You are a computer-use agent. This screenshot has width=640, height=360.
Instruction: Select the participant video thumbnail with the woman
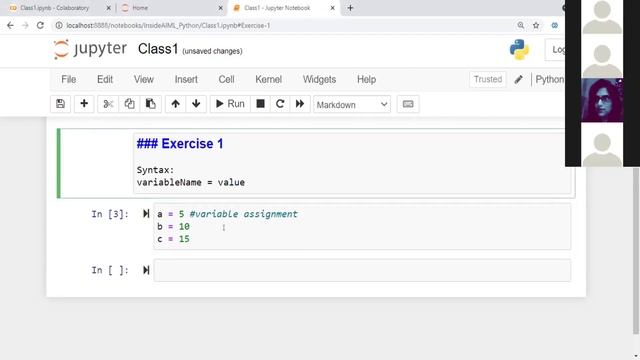click(602, 100)
